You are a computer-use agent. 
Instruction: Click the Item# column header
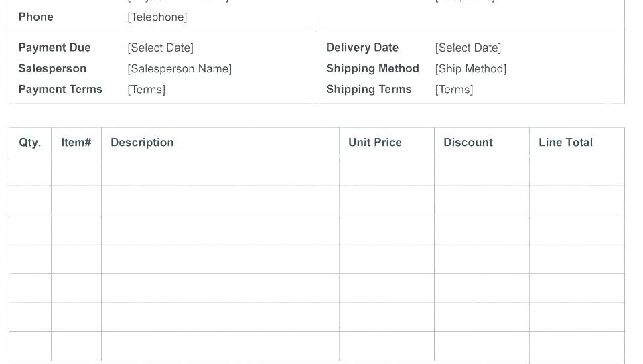point(76,143)
